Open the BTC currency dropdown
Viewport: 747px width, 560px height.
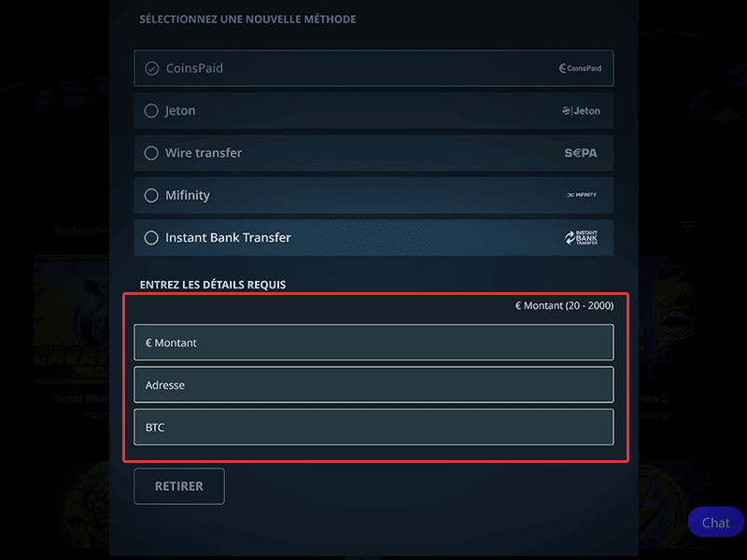pyautogui.click(x=373, y=427)
